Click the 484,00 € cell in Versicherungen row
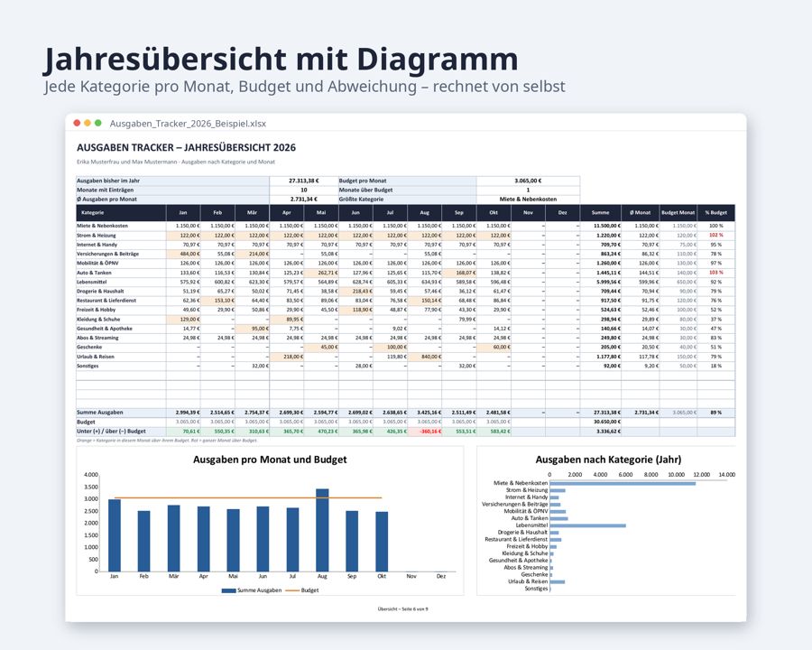 pos(183,254)
